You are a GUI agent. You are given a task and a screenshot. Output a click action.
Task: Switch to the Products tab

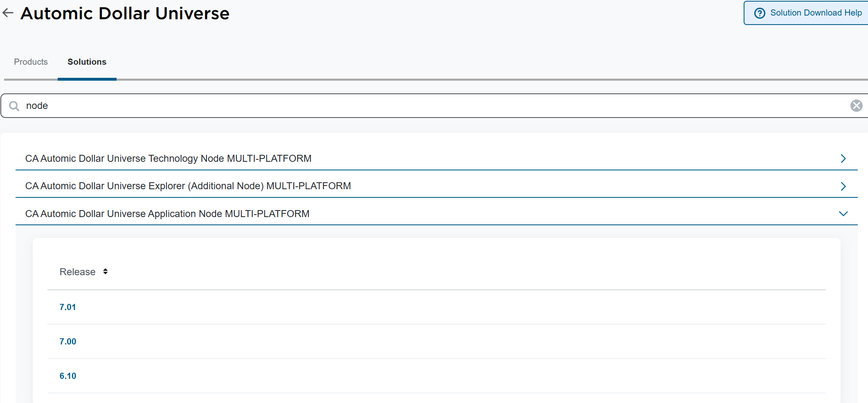pos(31,62)
